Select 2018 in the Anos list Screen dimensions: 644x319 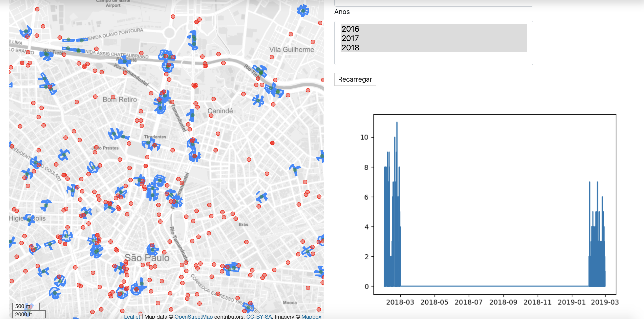(x=433, y=48)
